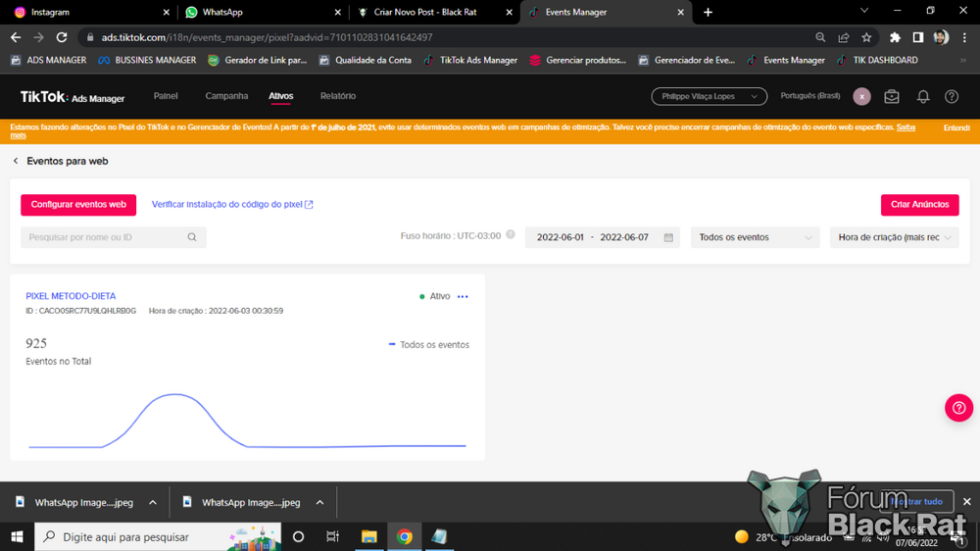Open the calendar icon in date range
The width and height of the screenshot is (980, 551).
tap(668, 237)
